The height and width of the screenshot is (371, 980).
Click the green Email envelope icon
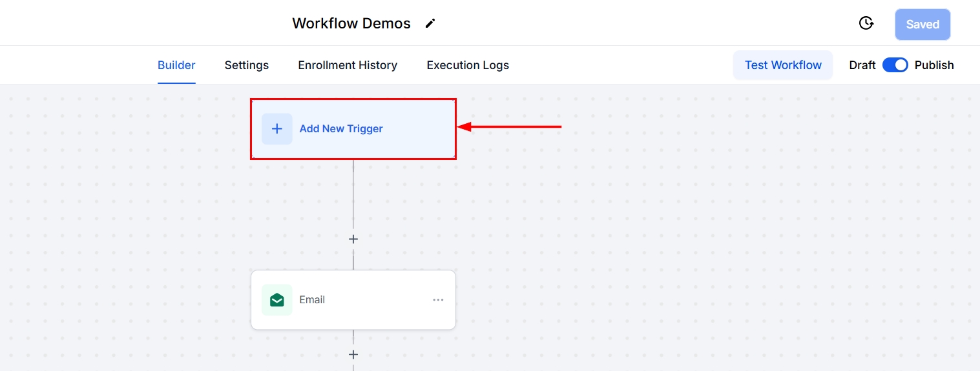pos(276,300)
